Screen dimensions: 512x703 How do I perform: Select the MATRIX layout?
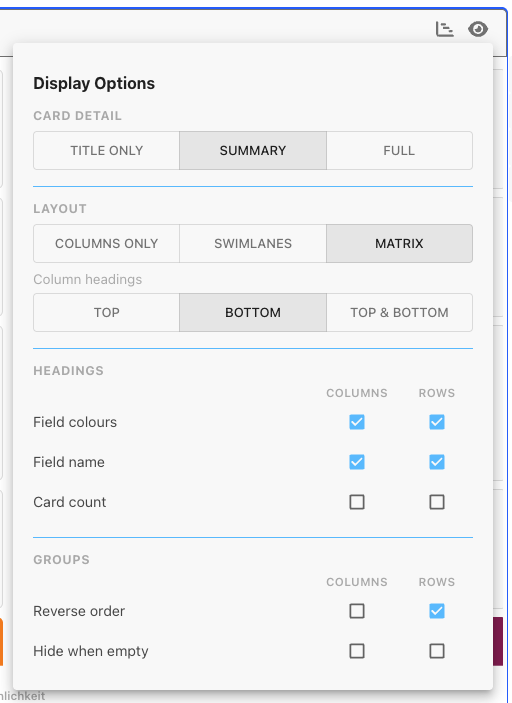tap(399, 243)
